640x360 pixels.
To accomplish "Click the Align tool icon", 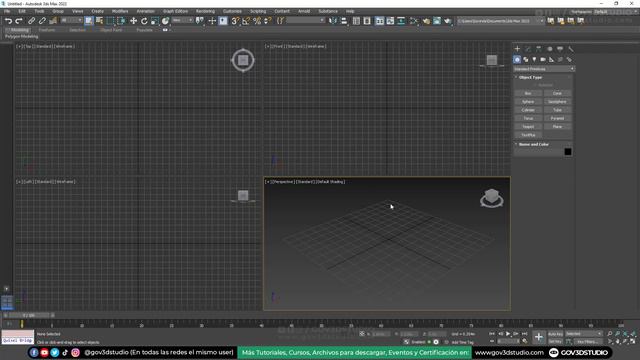I will coord(344,21).
